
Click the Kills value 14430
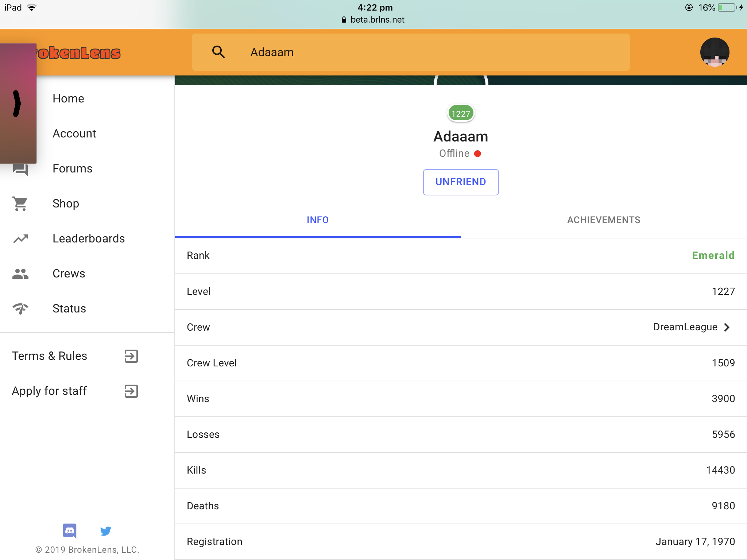(x=720, y=470)
